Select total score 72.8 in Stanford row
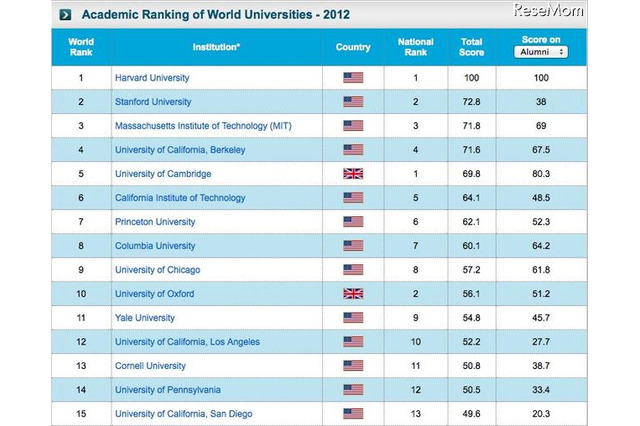640x426 pixels. click(x=471, y=102)
